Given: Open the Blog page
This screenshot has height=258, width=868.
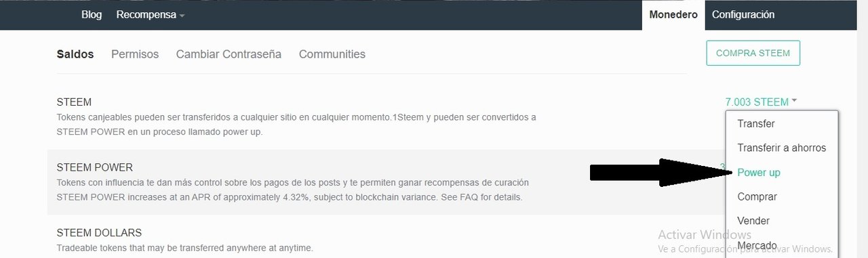Looking at the screenshot, I should coord(92,15).
